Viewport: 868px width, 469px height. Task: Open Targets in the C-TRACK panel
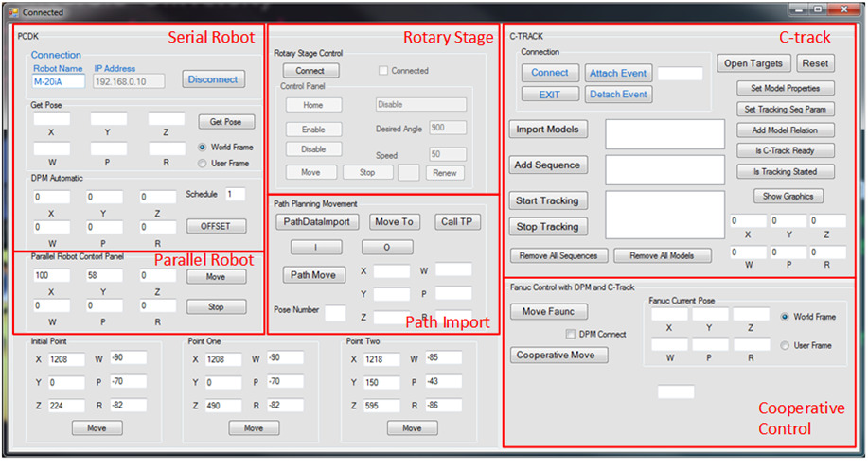pos(753,63)
